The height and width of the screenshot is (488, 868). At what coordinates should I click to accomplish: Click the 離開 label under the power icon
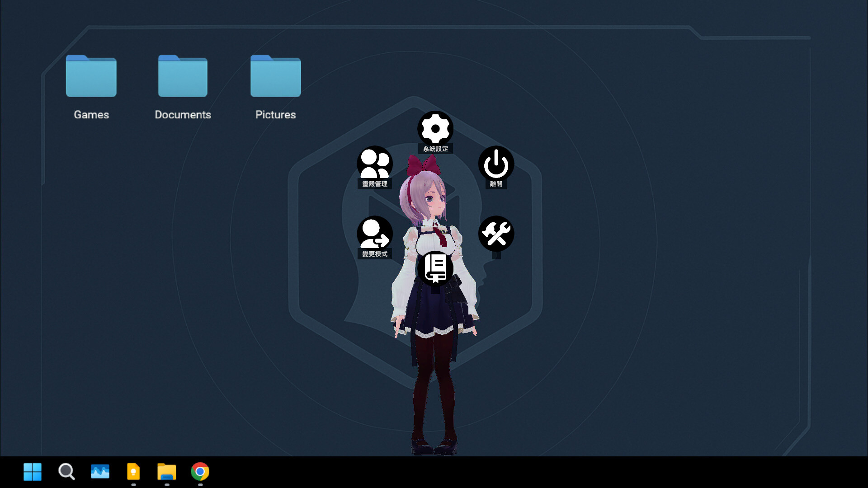pyautogui.click(x=495, y=184)
